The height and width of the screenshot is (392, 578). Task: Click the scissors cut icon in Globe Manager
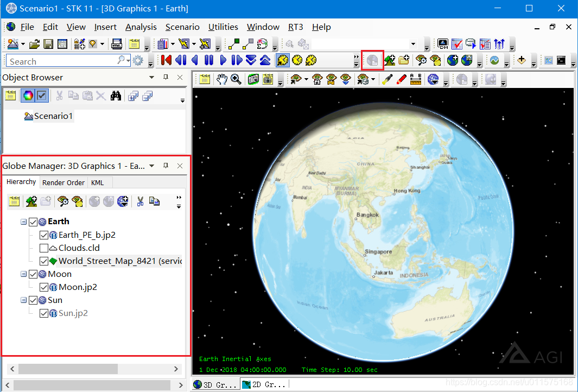[140, 201]
